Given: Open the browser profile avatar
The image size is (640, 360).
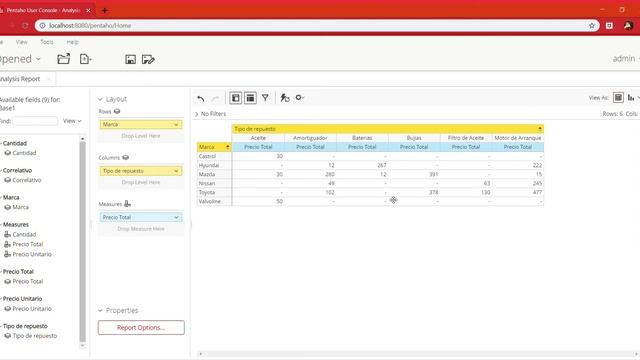Looking at the screenshot, I should pyautogui.click(x=628, y=25).
